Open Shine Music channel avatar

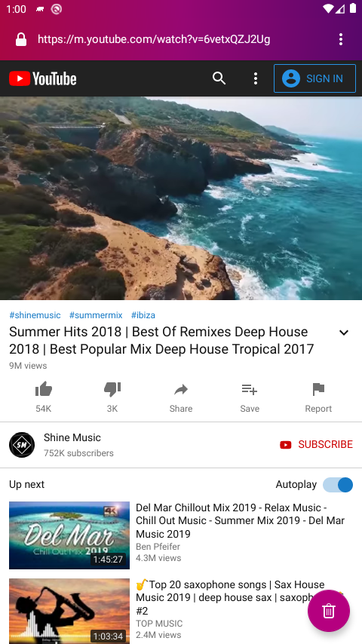[x=22, y=445]
